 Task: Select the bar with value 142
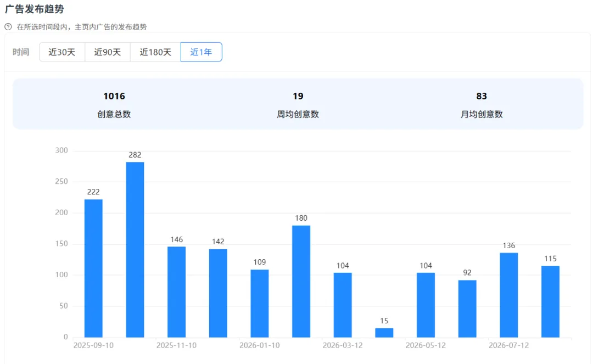(x=218, y=293)
